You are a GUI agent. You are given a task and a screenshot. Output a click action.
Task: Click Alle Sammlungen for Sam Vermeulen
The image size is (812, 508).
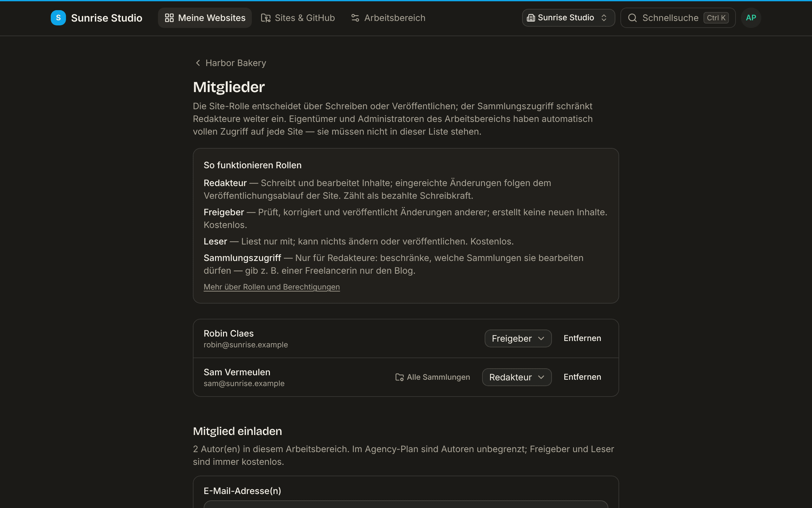[x=433, y=377]
